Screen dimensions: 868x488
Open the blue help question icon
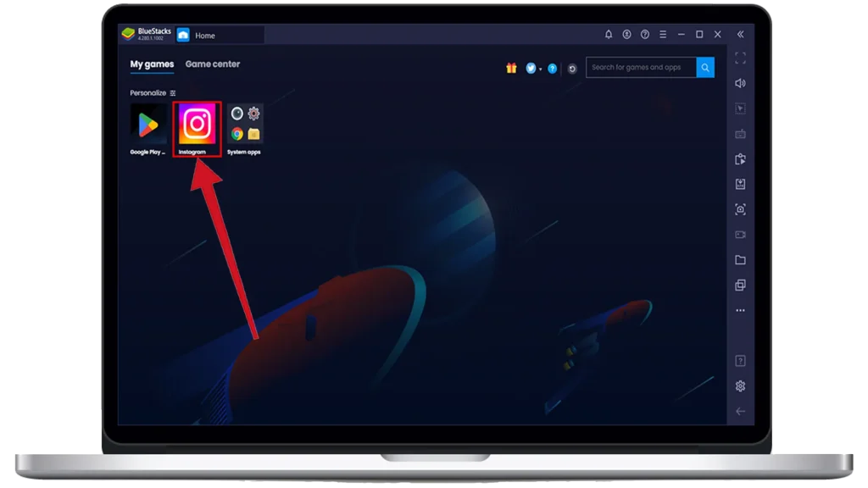[552, 69]
